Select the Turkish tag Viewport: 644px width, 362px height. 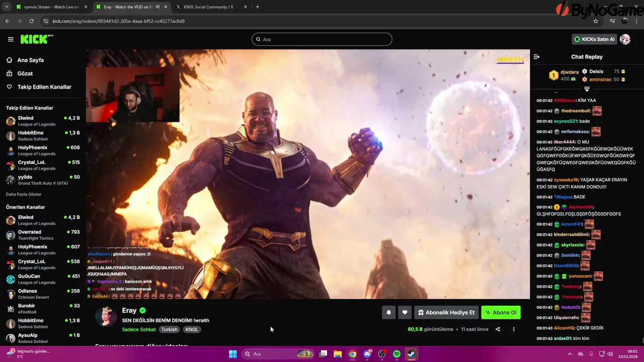[x=170, y=329]
